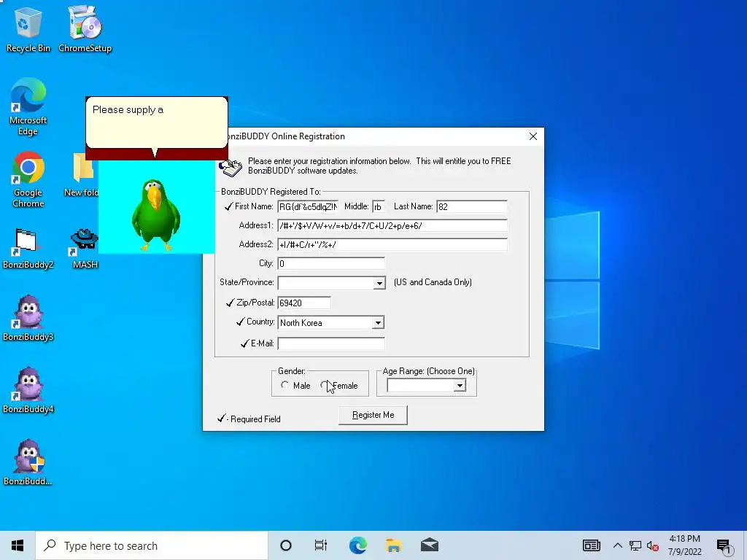
Task: Click into the Zip/Postal field
Action: (x=304, y=303)
